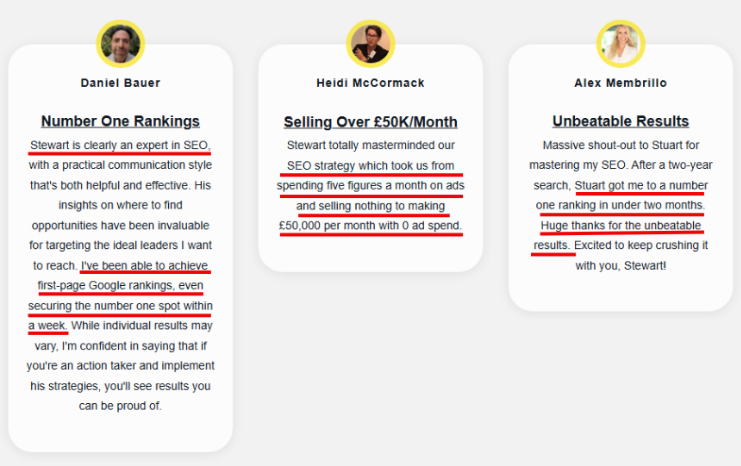Image resolution: width=741 pixels, height=466 pixels.
Task: Click 'spending five figures a month on ads' line
Action: (x=370, y=185)
